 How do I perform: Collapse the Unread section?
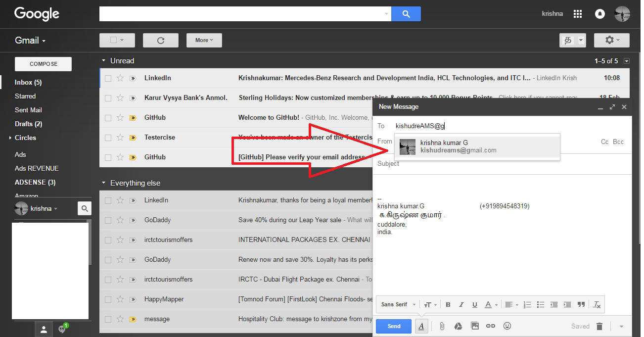point(103,60)
